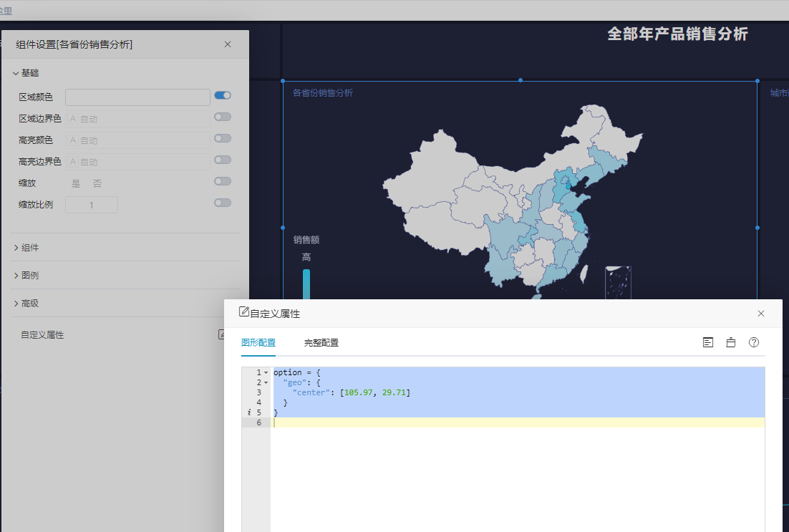Click the South China Sea inset map
This screenshot has width=789, height=532.
(x=618, y=282)
